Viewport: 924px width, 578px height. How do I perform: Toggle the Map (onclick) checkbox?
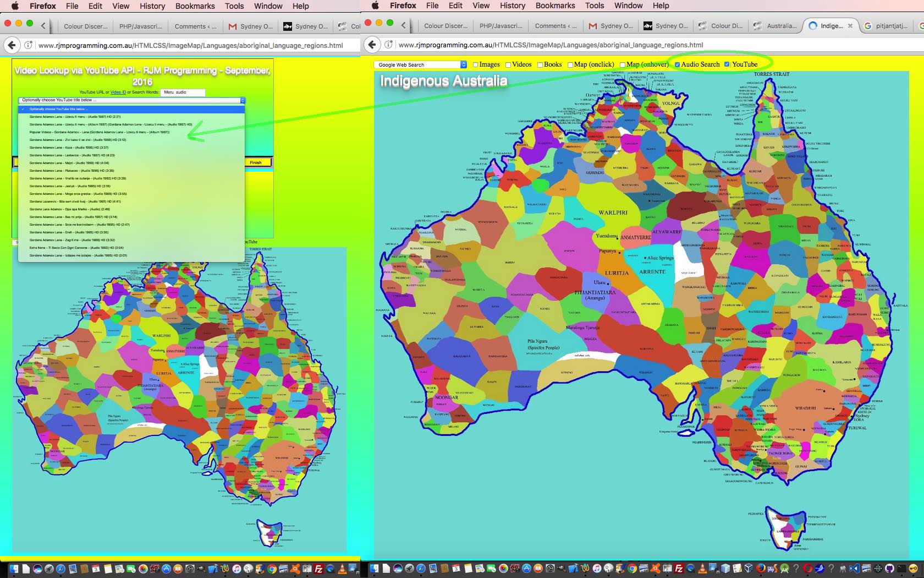(x=570, y=65)
